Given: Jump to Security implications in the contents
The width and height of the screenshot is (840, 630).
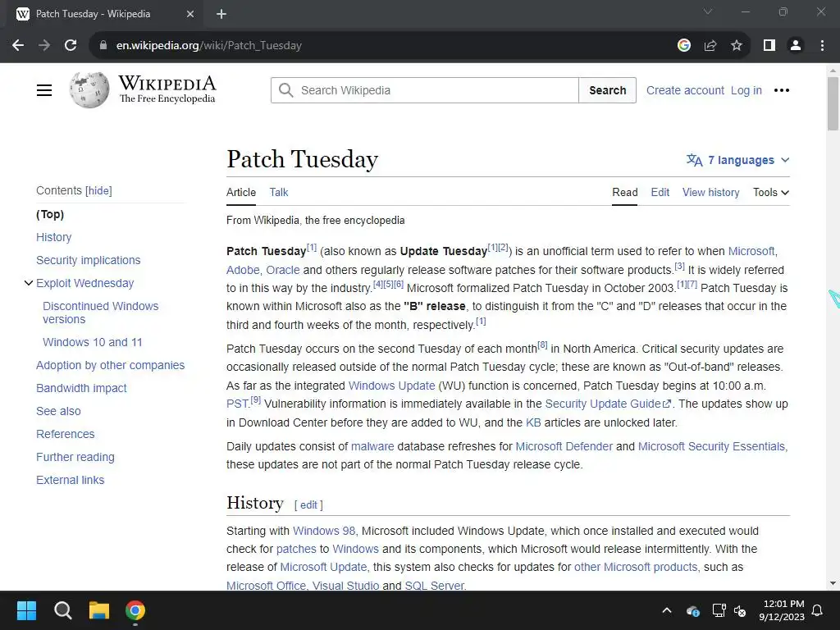Looking at the screenshot, I should 89,260.
